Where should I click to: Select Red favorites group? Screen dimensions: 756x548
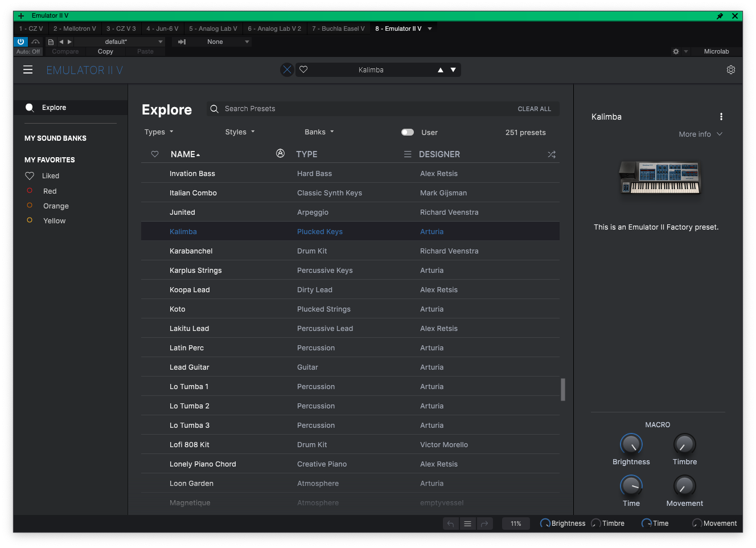[50, 191]
